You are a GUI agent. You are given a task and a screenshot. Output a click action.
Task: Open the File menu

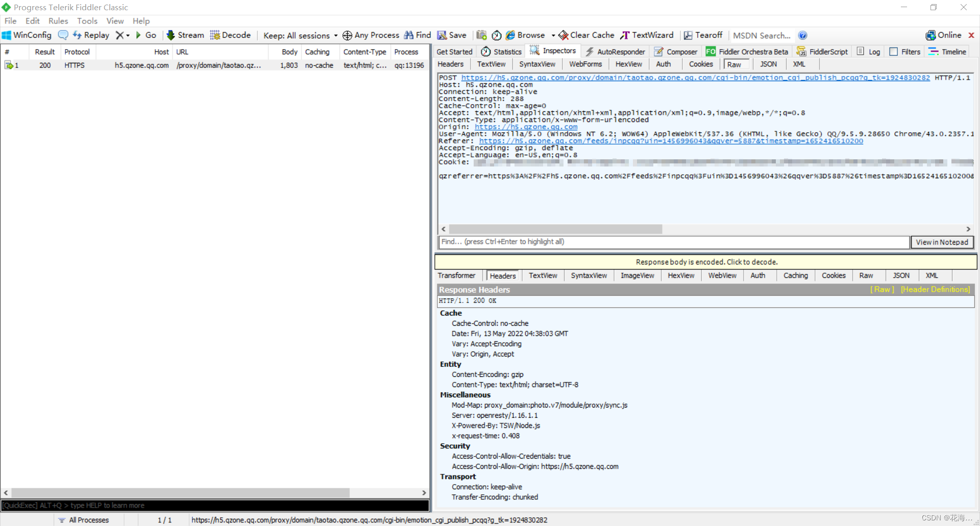click(x=10, y=21)
